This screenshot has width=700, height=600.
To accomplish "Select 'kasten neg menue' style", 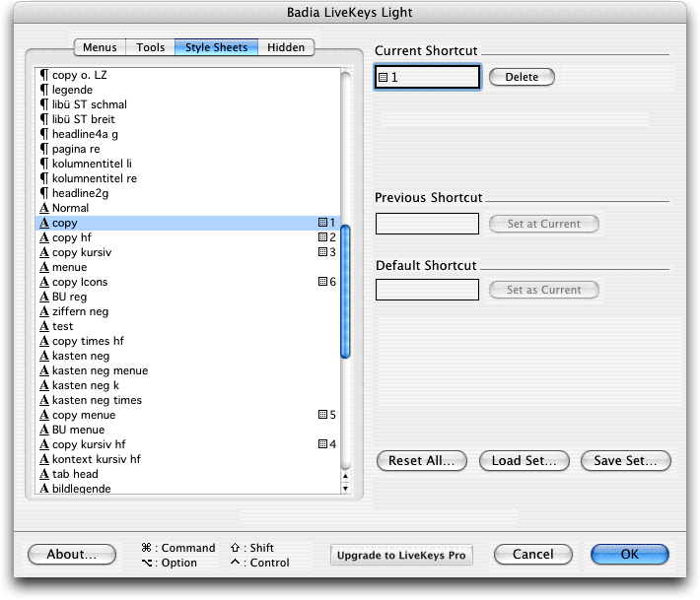I will [x=187, y=370].
